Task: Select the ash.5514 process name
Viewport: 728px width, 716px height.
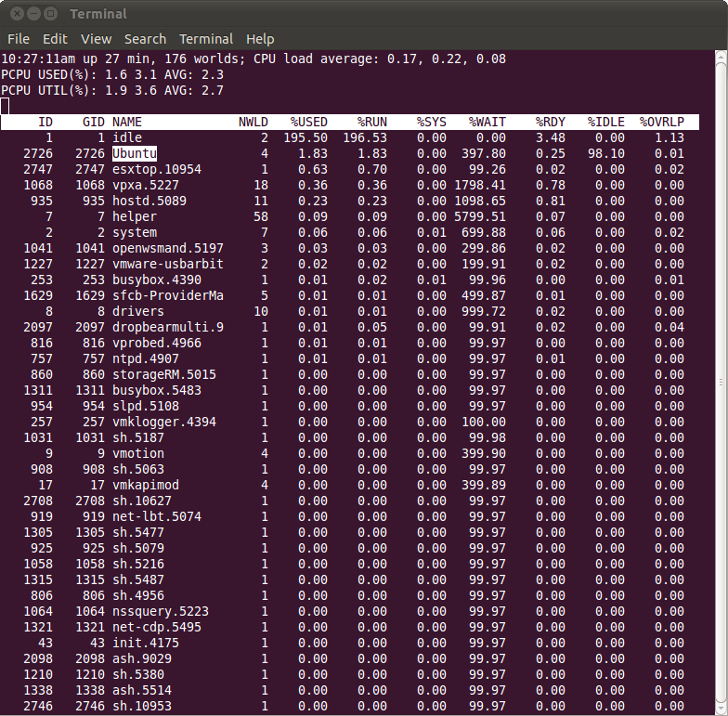Action: (x=142, y=691)
